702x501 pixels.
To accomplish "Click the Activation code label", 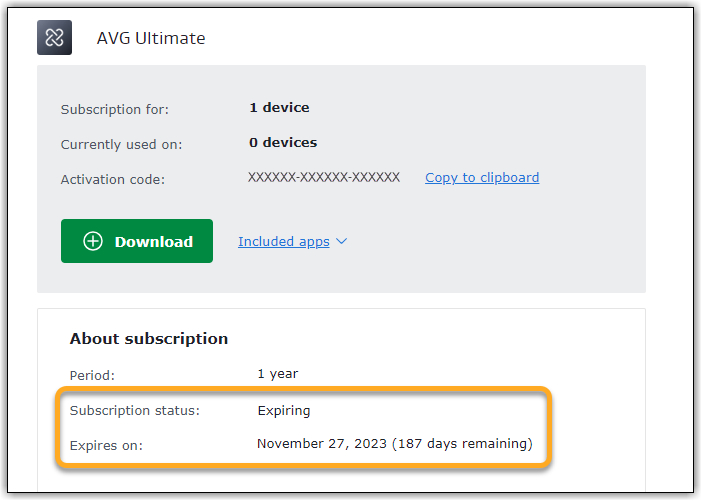I will pyautogui.click(x=112, y=180).
